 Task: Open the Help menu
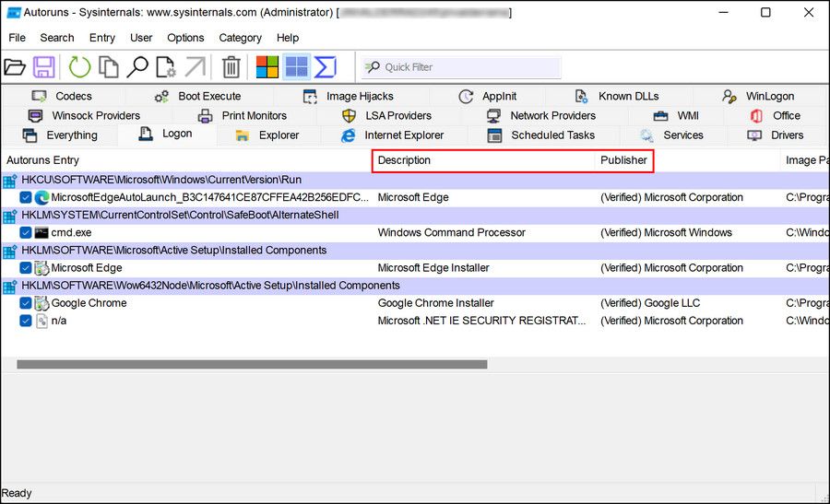click(288, 38)
